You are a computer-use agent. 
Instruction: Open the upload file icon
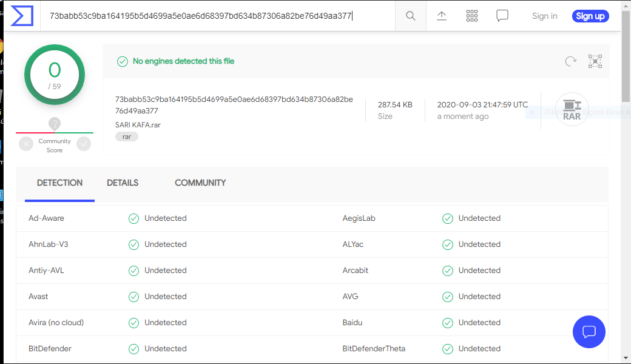click(x=442, y=16)
